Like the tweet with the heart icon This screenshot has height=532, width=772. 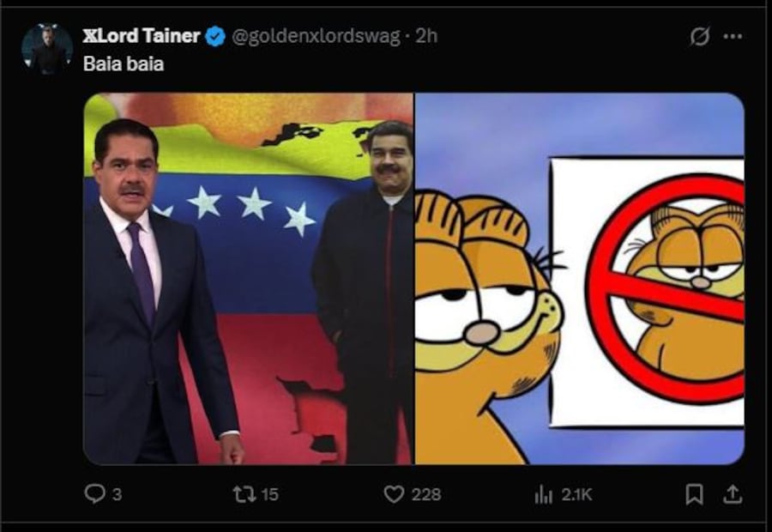(394, 494)
